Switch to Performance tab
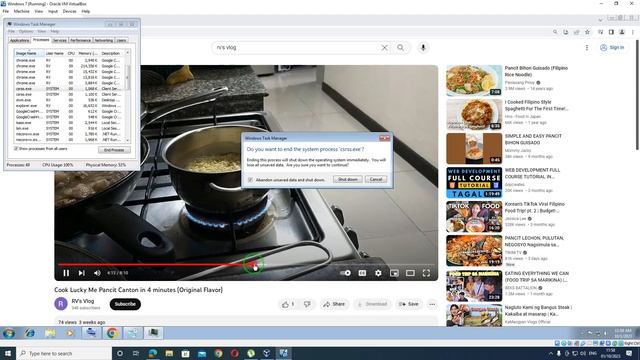This screenshot has height=360, width=640. pyautogui.click(x=80, y=40)
